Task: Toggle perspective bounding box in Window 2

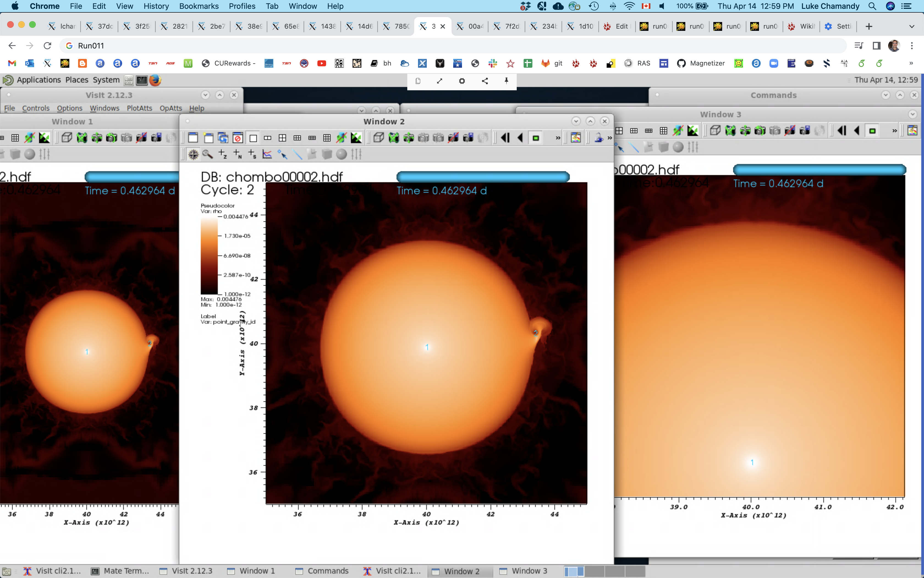Action: tap(379, 138)
